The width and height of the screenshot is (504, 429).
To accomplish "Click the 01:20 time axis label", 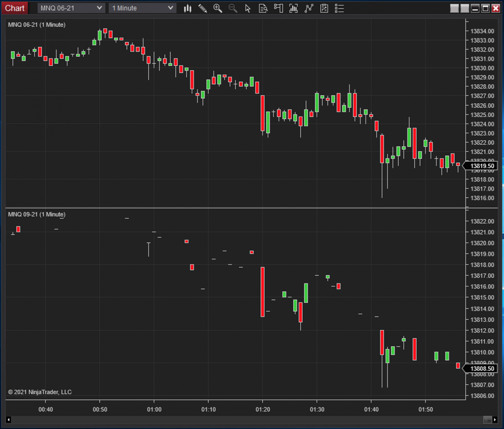I will click(263, 409).
